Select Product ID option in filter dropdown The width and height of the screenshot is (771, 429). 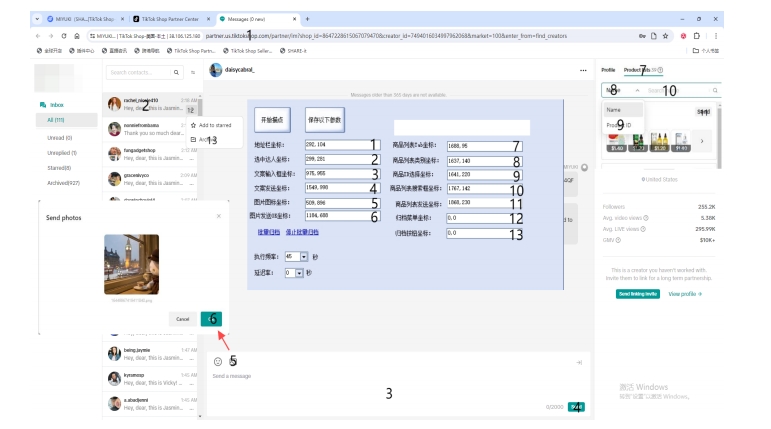point(623,125)
